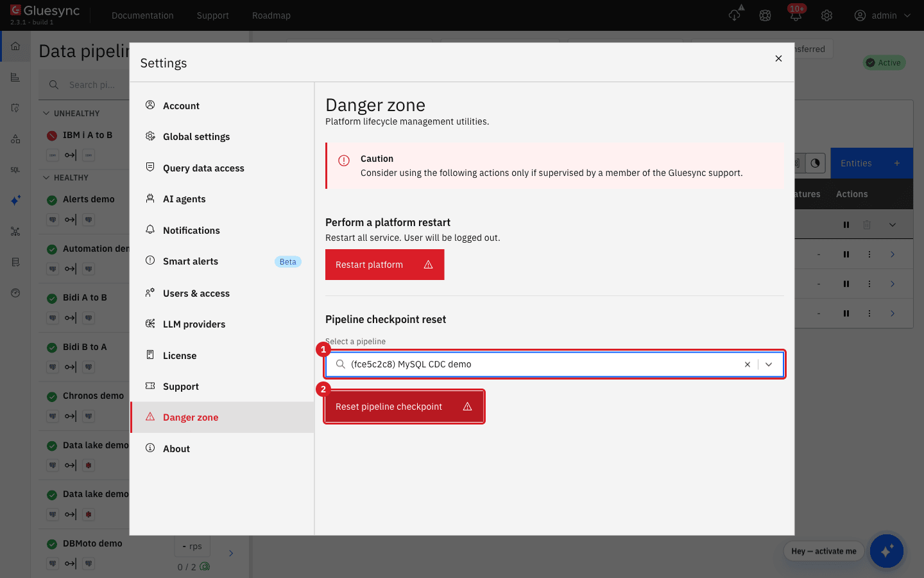Open the settings gear in top bar
924x578 pixels.
(x=826, y=15)
